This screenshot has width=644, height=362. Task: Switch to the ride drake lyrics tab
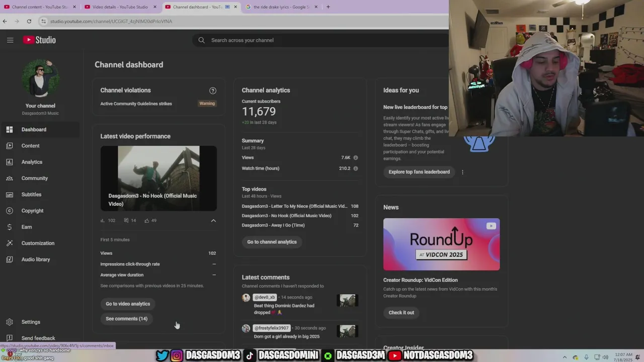(281, 7)
